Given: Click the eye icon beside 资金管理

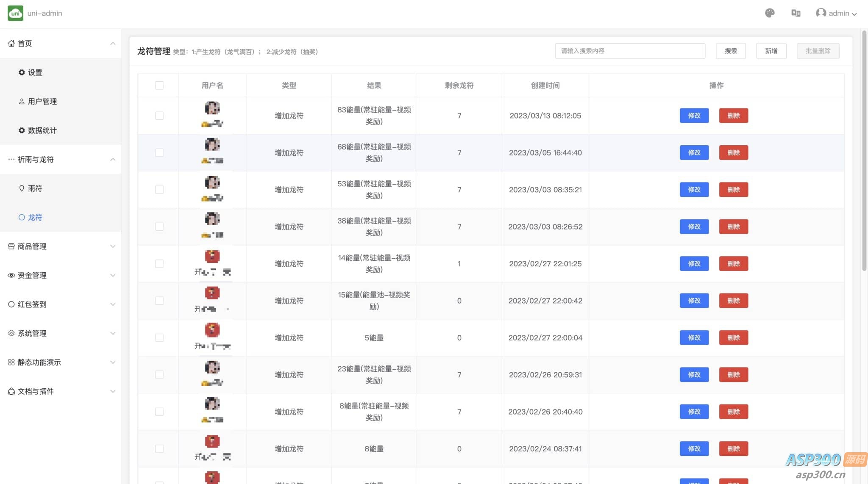Looking at the screenshot, I should [x=11, y=275].
